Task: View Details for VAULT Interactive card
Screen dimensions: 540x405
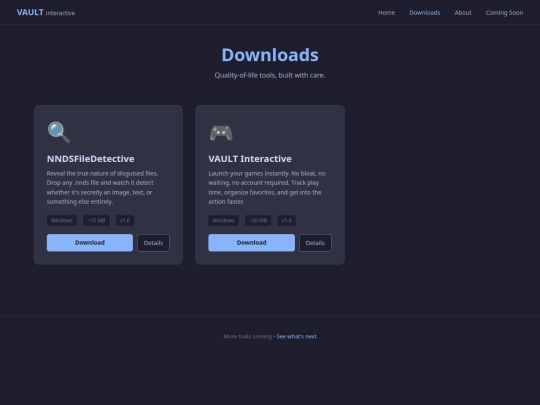Action: 315,243
